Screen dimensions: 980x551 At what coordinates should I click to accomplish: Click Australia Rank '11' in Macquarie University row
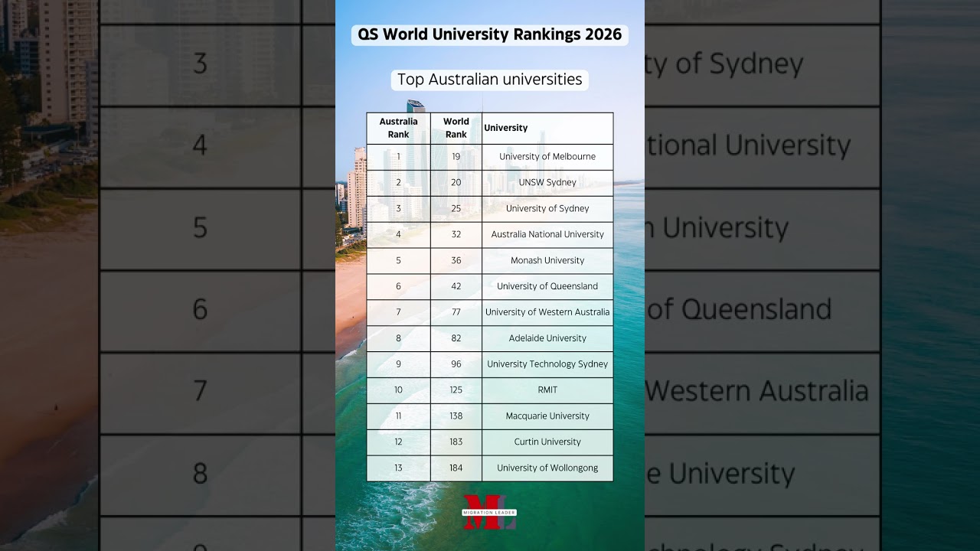tap(398, 416)
